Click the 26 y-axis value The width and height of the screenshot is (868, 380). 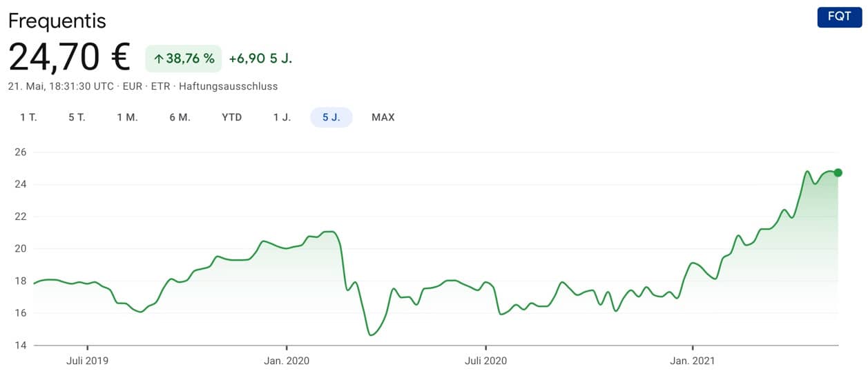[x=20, y=152]
